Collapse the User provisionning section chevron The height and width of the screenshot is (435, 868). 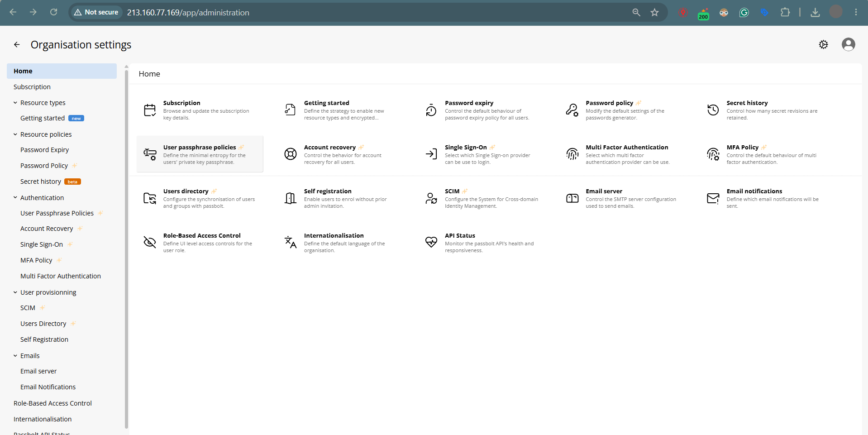point(15,292)
